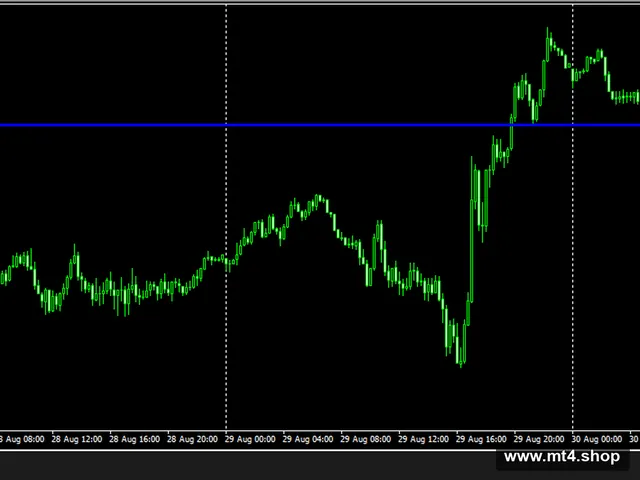Click the "29 Aug 12:00" time label
The height and width of the screenshot is (480, 640).
[x=423, y=439]
